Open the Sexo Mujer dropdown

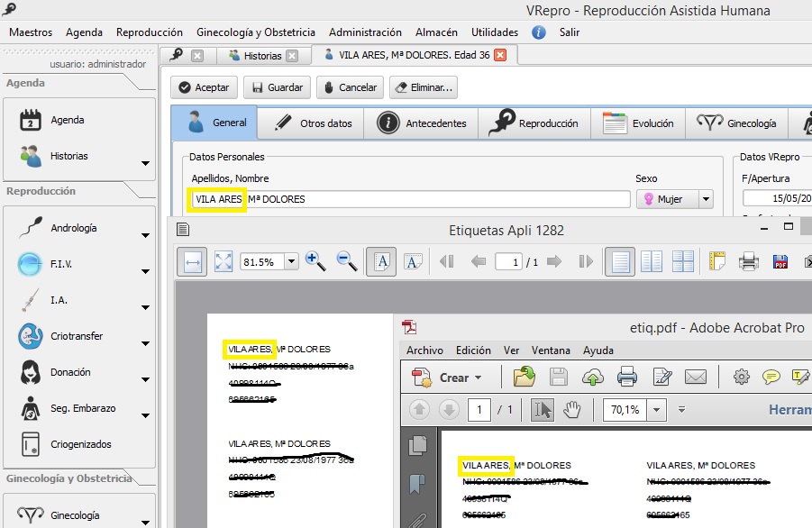[x=706, y=199]
